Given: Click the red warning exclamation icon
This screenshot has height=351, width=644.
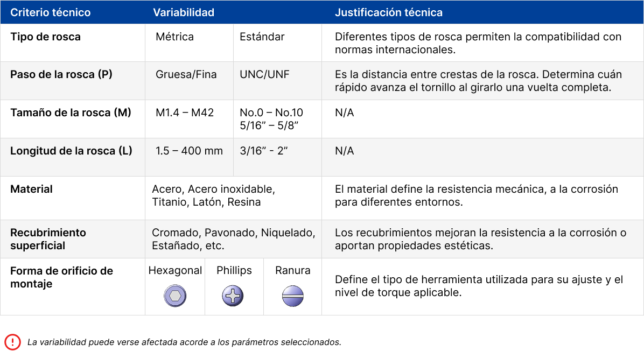Looking at the screenshot, I should (x=12, y=342).
